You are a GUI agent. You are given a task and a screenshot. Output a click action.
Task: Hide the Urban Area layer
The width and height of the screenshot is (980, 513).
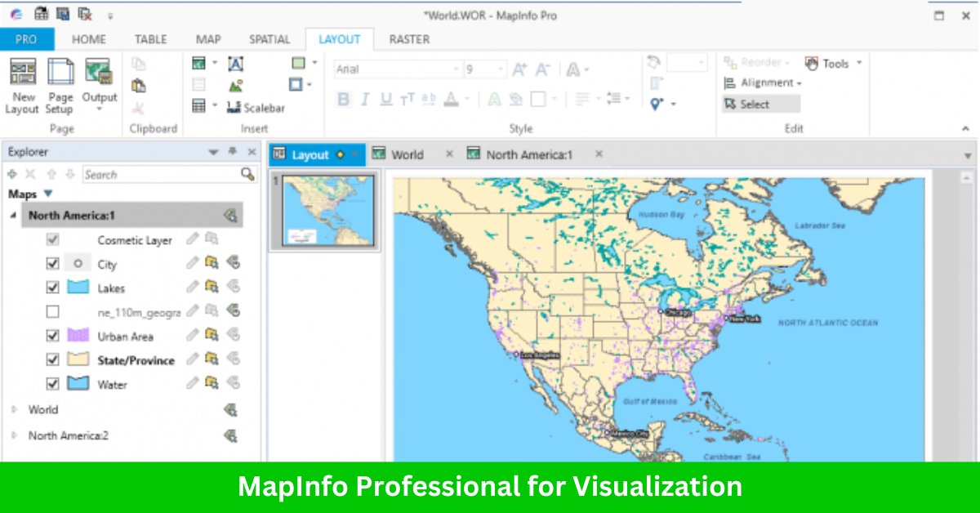coord(52,335)
